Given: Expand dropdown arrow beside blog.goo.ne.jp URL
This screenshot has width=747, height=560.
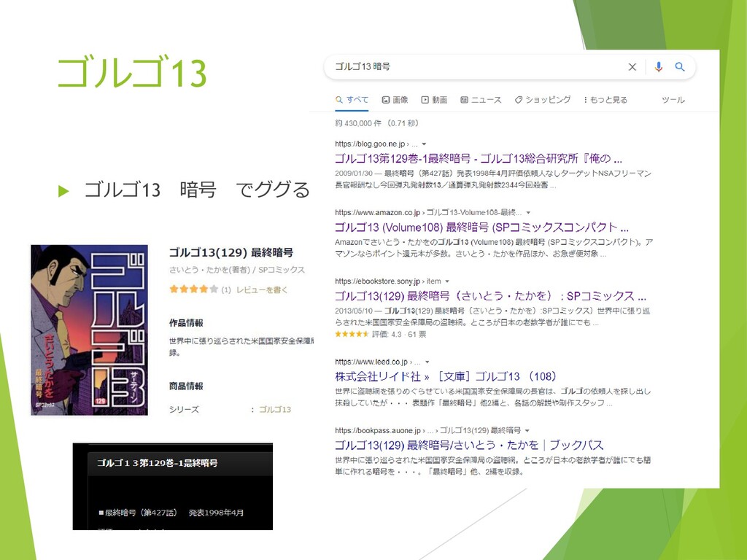Looking at the screenshot, I should pos(424,144).
